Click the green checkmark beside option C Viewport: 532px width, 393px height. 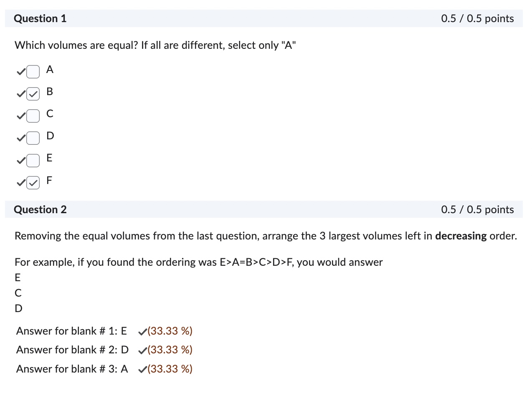(x=20, y=116)
